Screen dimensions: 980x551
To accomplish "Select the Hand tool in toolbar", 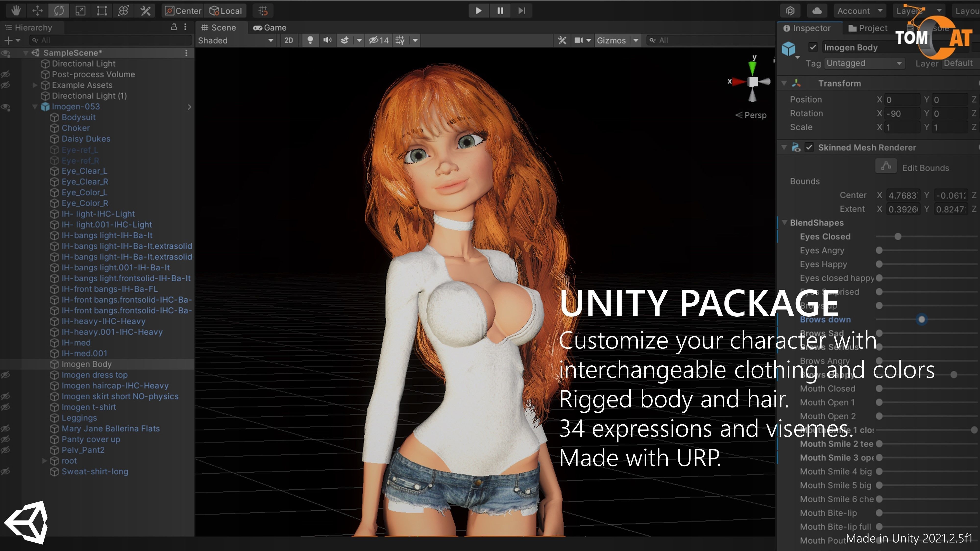I will (x=16, y=11).
